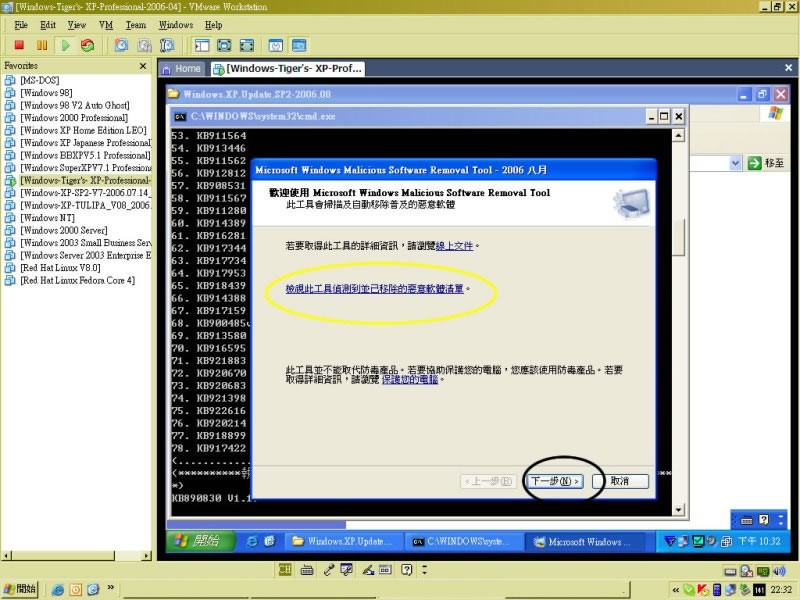
Task: Click the Summary view toolbar icon
Action: click(x=276, y=45)
